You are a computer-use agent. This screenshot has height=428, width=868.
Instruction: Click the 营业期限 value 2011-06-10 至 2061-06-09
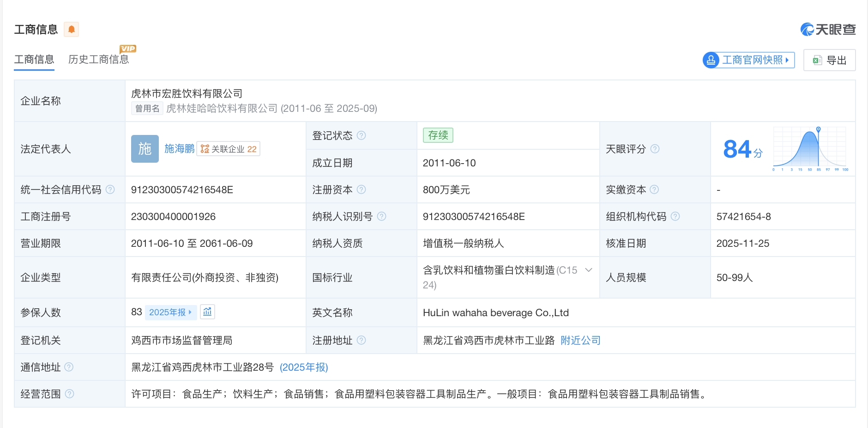pyautogui.click(x=192, y=244)
